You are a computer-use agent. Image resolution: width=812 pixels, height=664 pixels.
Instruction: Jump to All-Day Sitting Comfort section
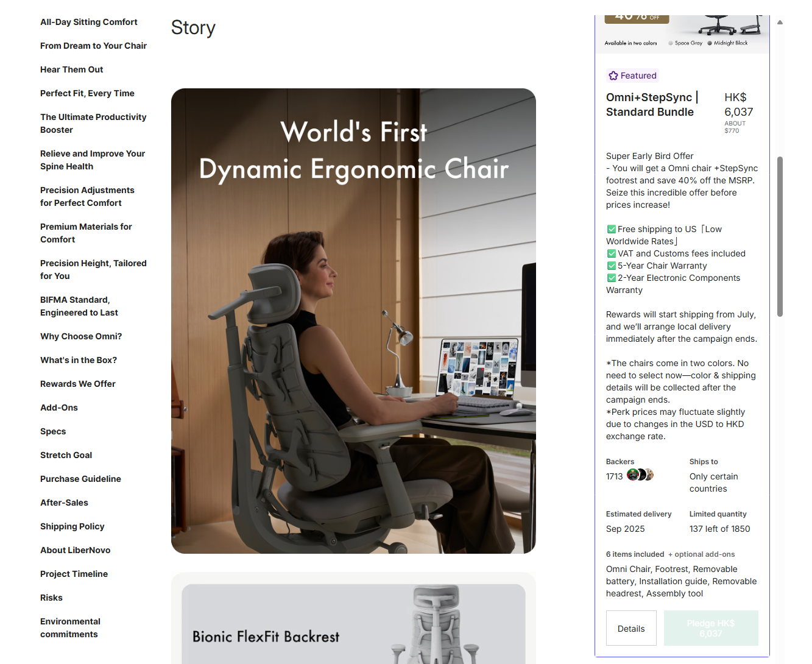89,22
